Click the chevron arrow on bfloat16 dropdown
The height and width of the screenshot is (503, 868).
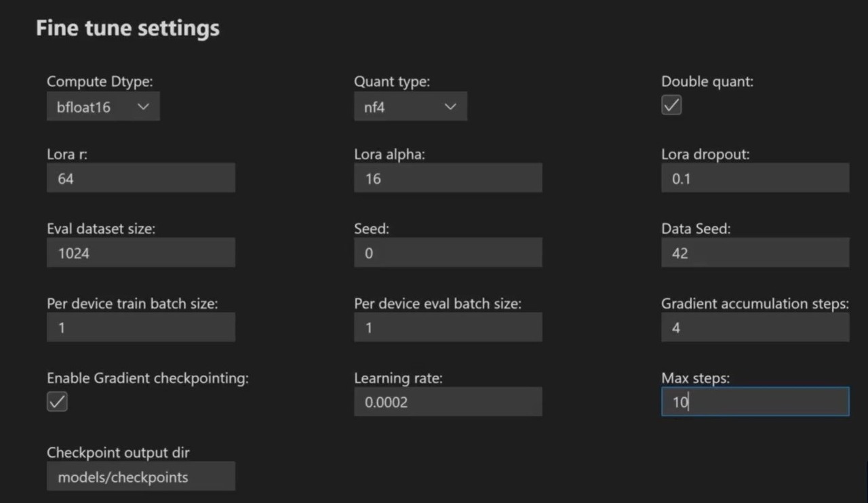(143, 107)
